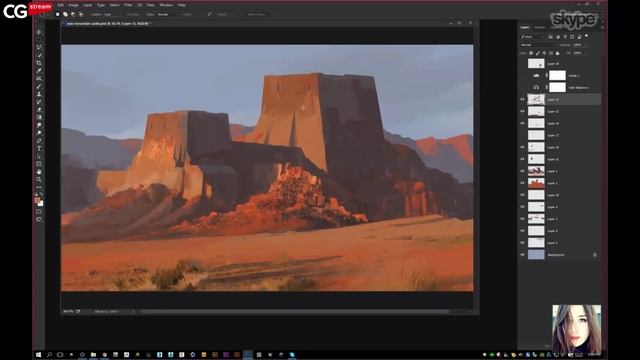Select the Move tool
640x360 pixels.
click(39, 32)
